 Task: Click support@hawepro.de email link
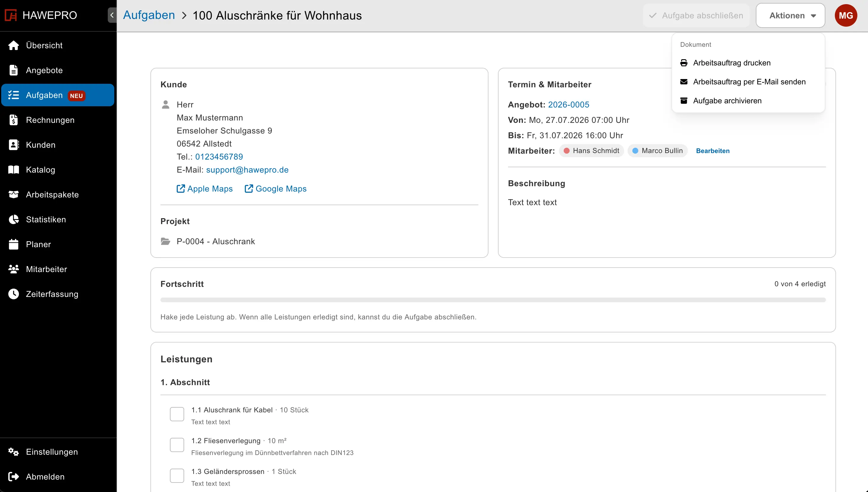pos(247,170)
